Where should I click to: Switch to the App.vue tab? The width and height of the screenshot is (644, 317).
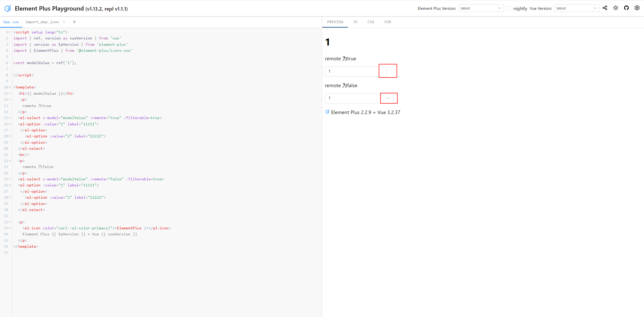tap(11, 22)
